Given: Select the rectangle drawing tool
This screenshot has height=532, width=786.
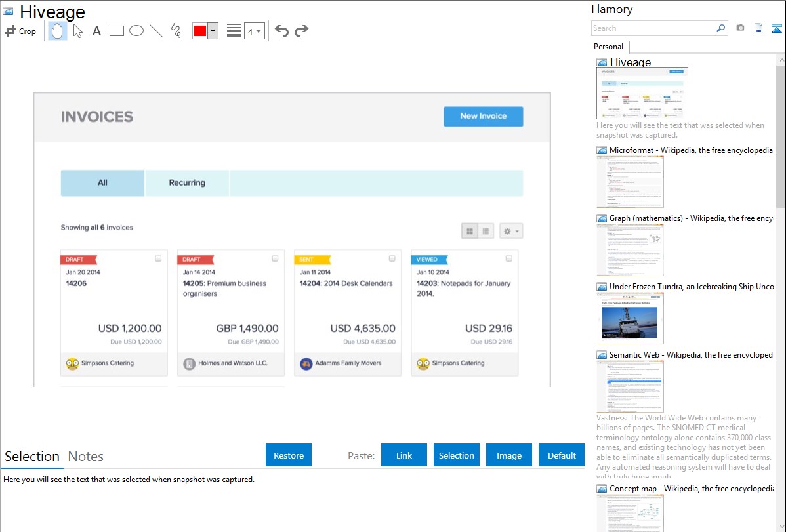Looking at the screenshot, I should point(116,31).
